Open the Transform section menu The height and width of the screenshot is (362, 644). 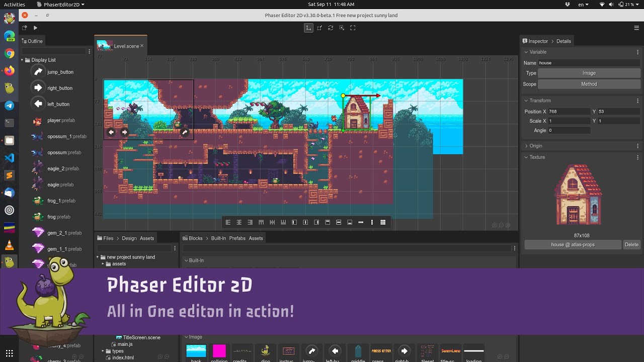click(638, 101)
